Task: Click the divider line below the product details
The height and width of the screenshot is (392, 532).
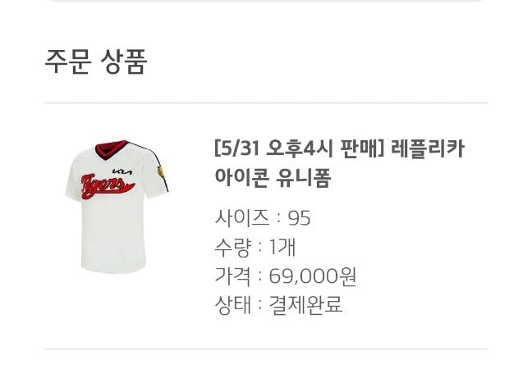Action: (266, 349)
